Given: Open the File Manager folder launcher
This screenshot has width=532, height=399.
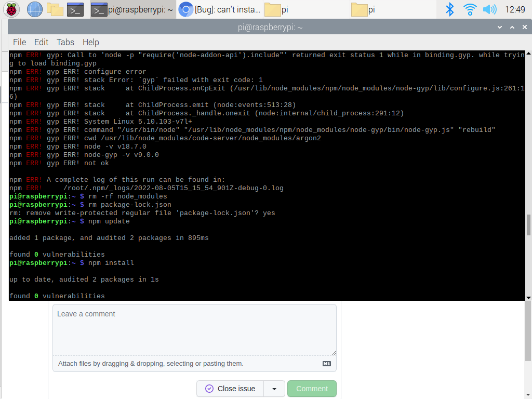Looking at the screenshot, I should coord(55,9).
